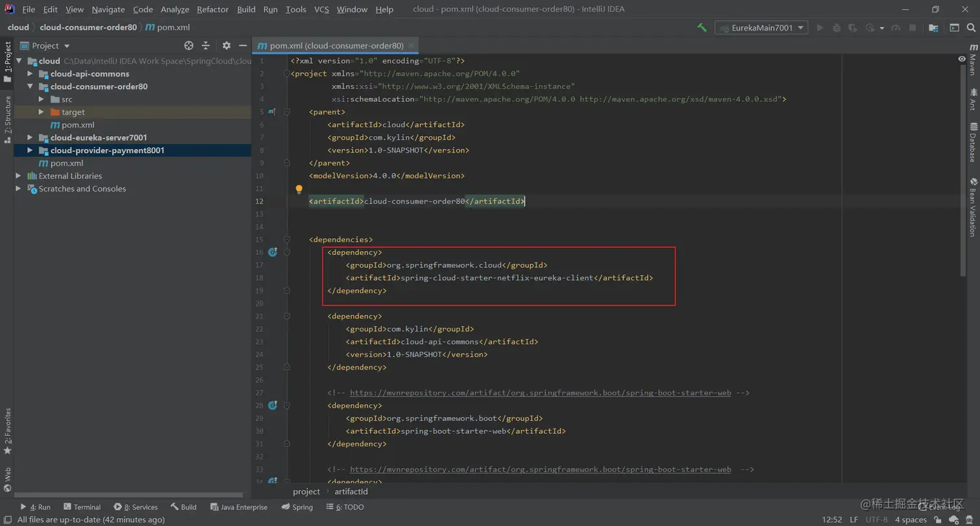The width and height of the screenshot is (980, 526).
Task: Expand Scratches and Consoles
Action: point(18,189)
